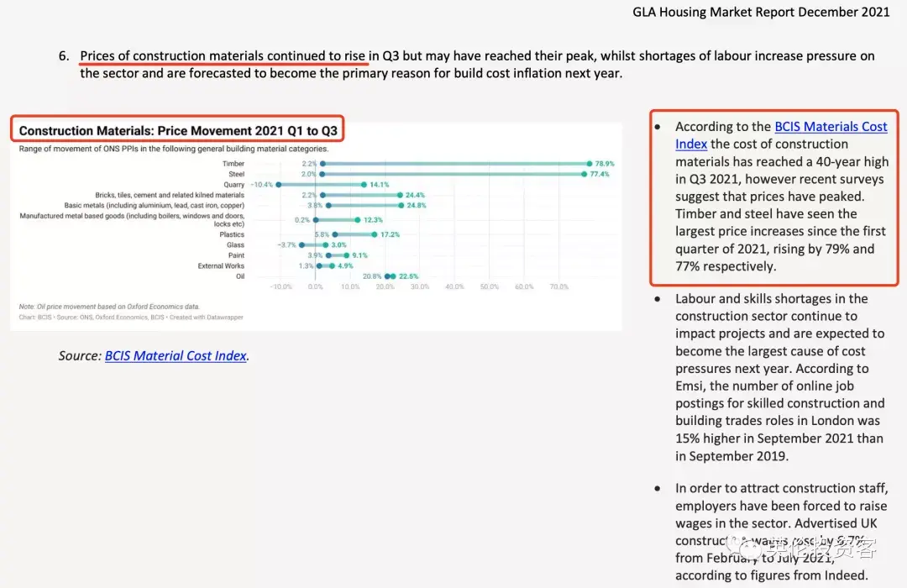Click the Quarry 14.1% end data point

(364, 185)
